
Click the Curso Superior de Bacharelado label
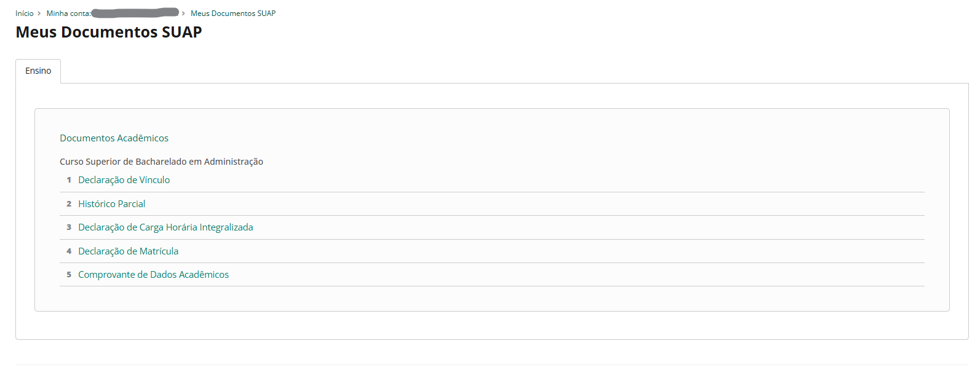(x=161, y=162)
